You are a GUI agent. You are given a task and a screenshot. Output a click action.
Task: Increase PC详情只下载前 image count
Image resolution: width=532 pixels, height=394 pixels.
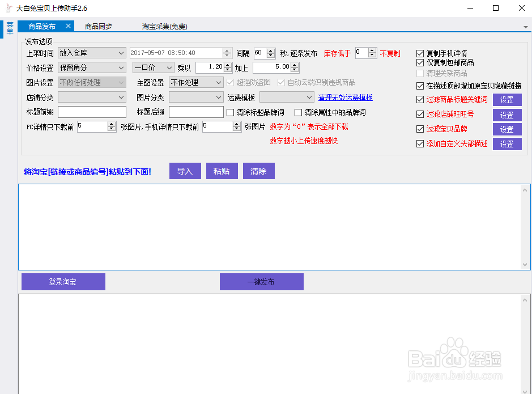[x=111, y=124]
